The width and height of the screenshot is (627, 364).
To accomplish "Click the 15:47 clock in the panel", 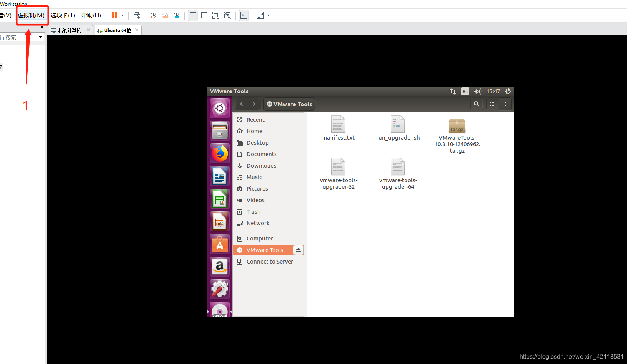I will pyautogui.click(x=493, y=91).
